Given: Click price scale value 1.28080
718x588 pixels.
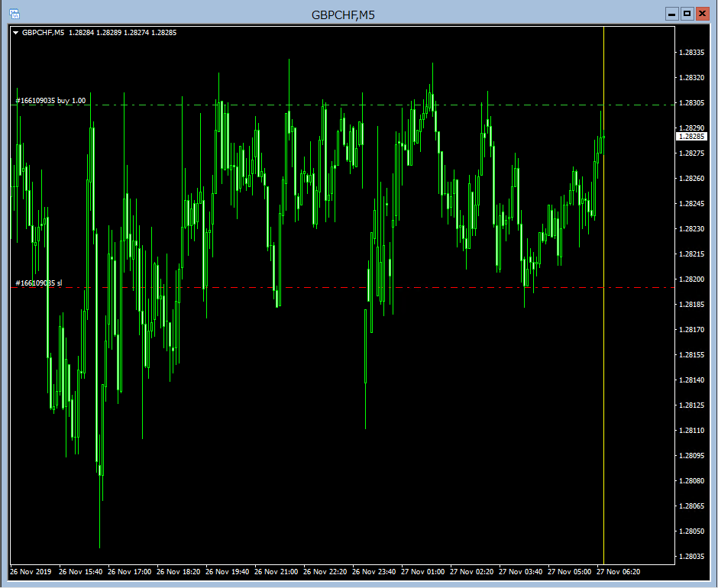Looking at the screenshot, I should pos(691,481).
